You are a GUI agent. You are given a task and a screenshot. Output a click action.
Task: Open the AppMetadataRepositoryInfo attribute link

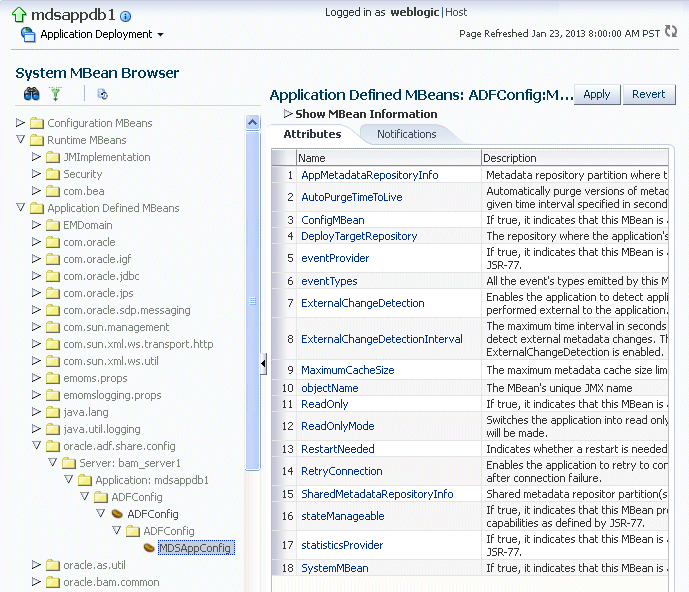click(x=370, y=175)
